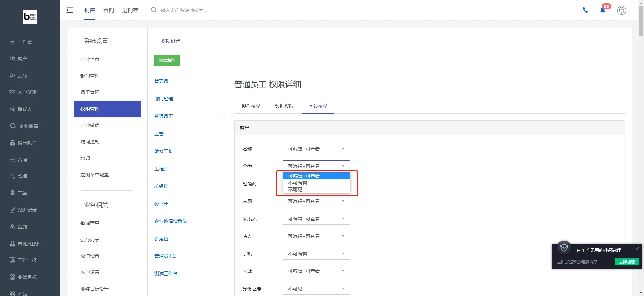
Task: Open the user avatar menu
Action: (x=622, y=10)
